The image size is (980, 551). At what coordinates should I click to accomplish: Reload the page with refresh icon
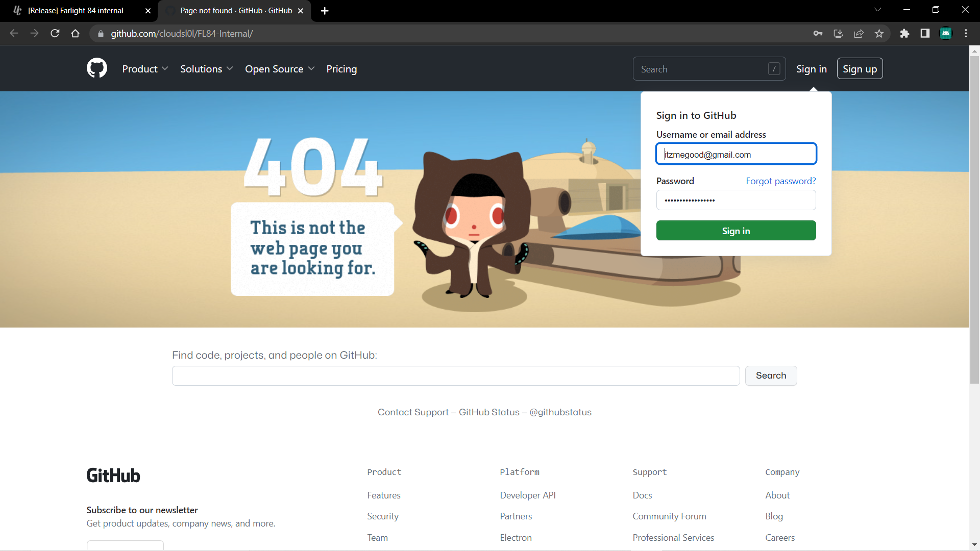coord(55,34)
